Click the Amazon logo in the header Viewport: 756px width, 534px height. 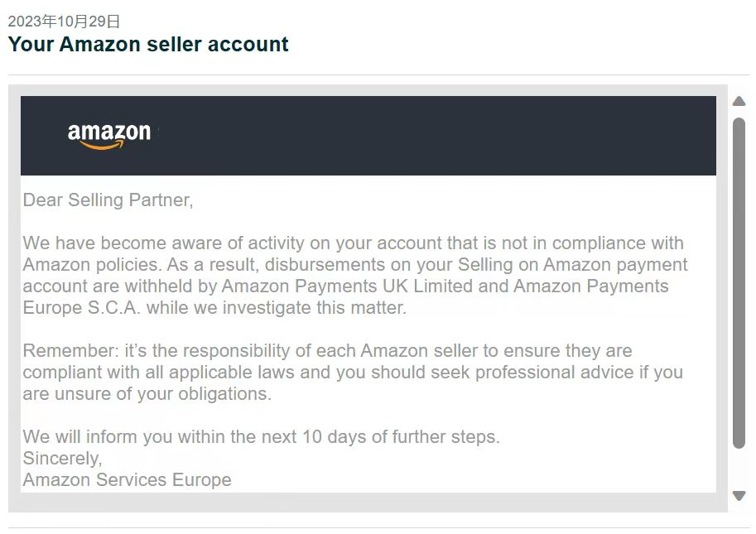click(x=108, y=135)
